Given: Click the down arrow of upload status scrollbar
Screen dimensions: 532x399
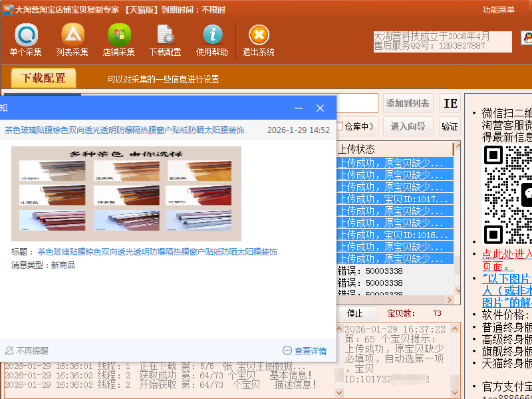Looking at the screenshot, I should [457, 292].
